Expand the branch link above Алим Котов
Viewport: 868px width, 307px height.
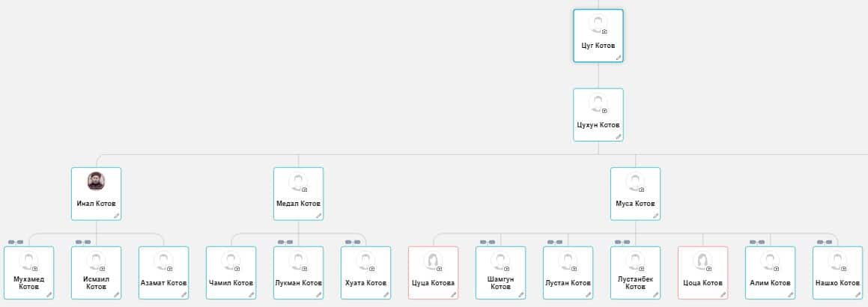point(756,242)
